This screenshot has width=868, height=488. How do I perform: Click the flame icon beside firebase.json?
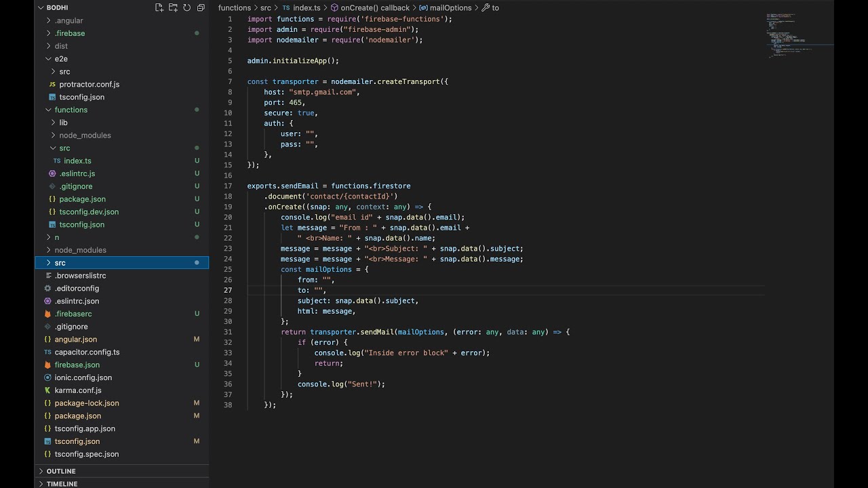(x=47, y=365)
